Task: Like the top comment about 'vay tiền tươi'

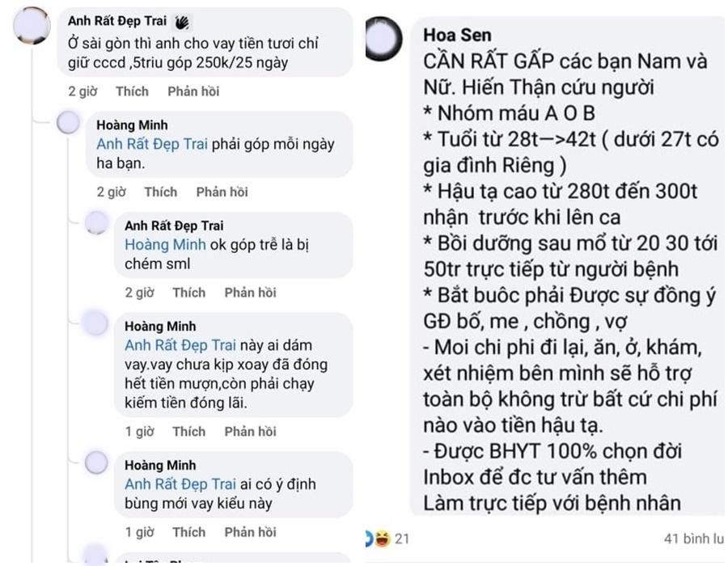Action: point(133,91)
